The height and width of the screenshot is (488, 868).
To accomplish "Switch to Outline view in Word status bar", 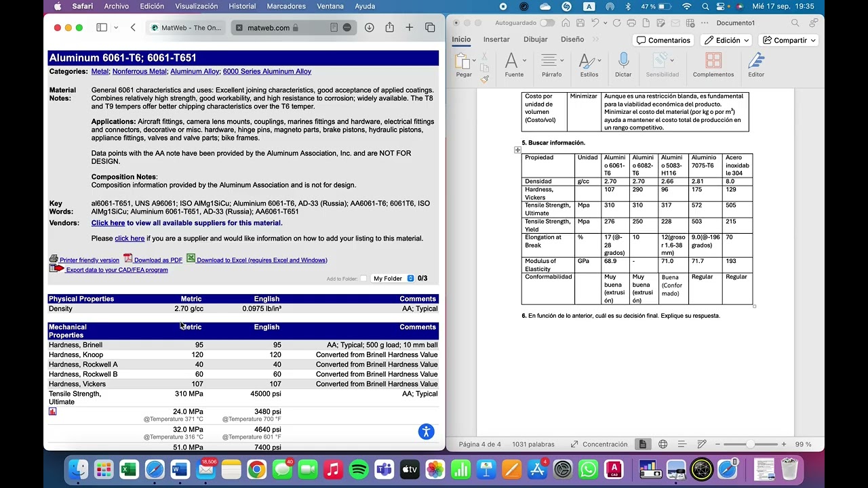I will (682, 445).
